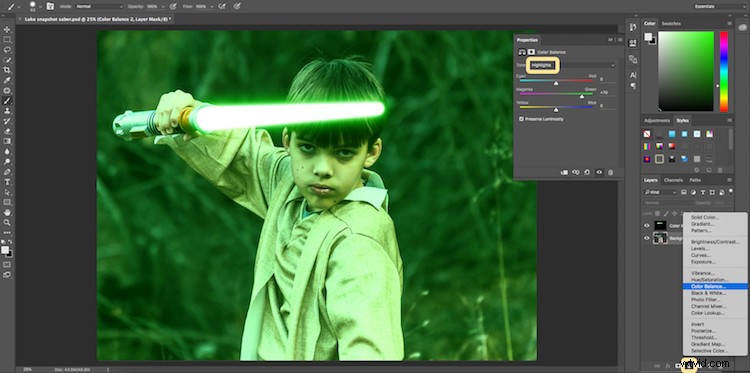Select the Path Selection tool
Image resolution: width=750 pixels, height=373 pixels.
(7, 192)
